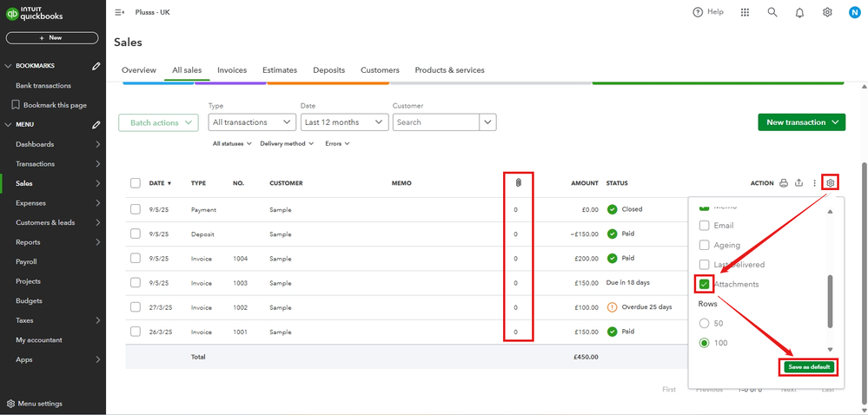Screen dimensions: 868x415
Task: Open the notifications bell
Action: click(799, 12)
